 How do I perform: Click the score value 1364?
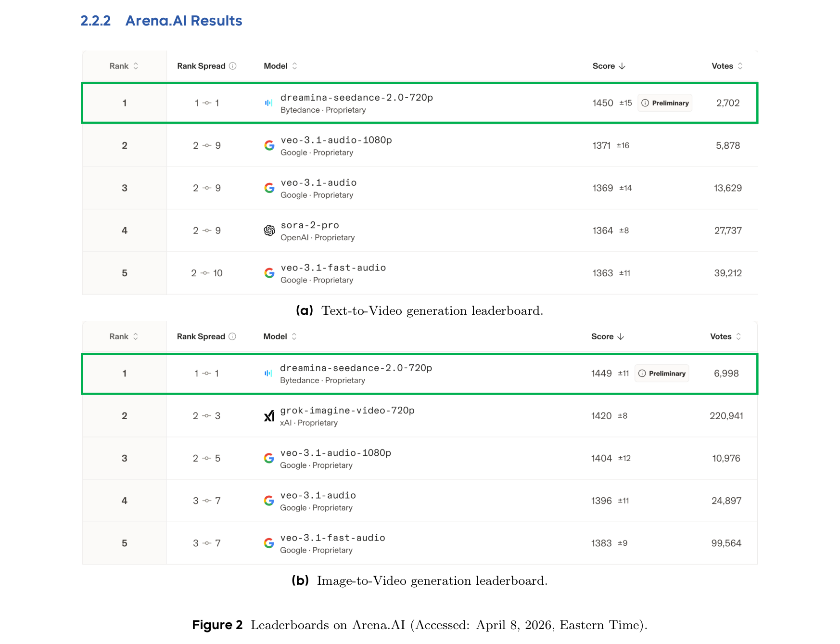(603, 231)
